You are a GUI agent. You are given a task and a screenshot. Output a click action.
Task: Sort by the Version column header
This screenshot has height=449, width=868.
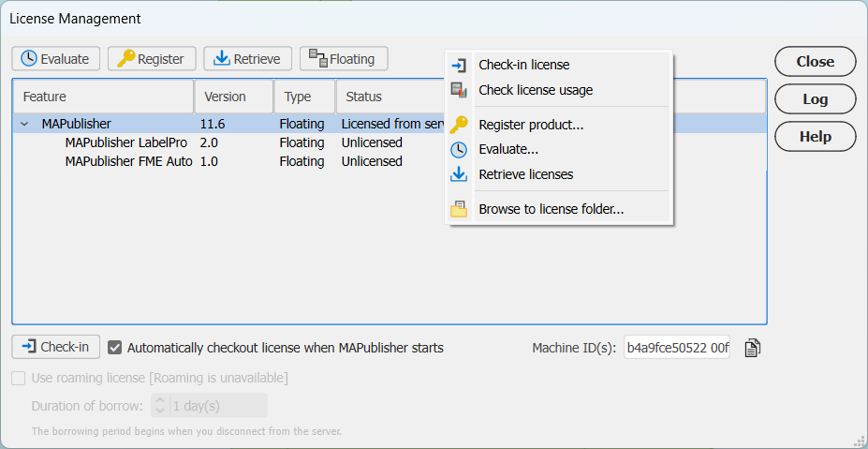[234, 97]
